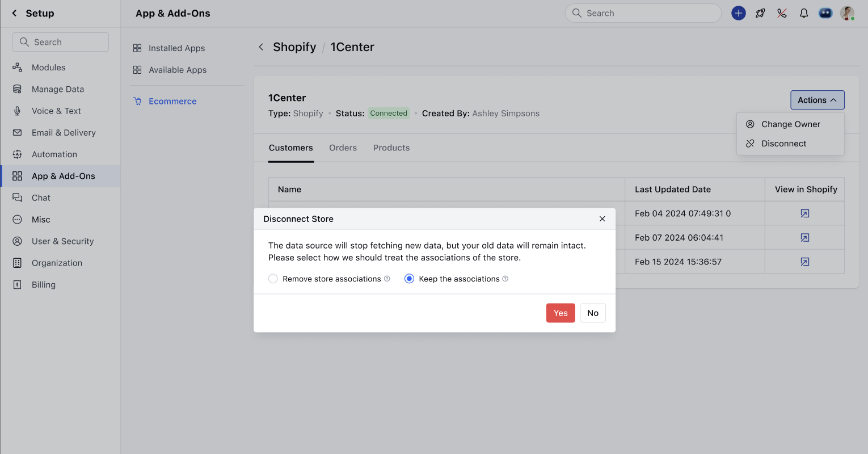Screen dimensions: 868x454
Task: Click the Shopify breadcrumb link
Action: [294, 47]
